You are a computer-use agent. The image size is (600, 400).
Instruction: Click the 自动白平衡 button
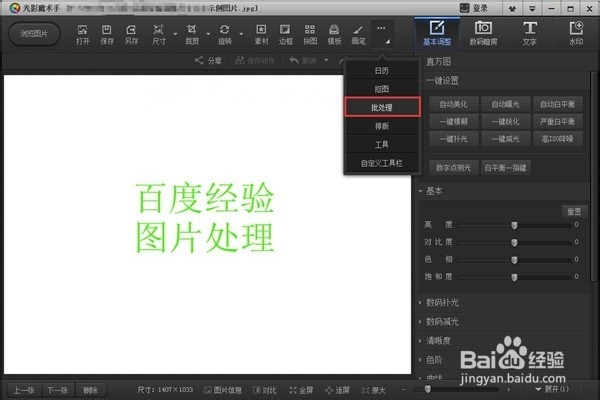pyautogui.click(x=558, y=104)
